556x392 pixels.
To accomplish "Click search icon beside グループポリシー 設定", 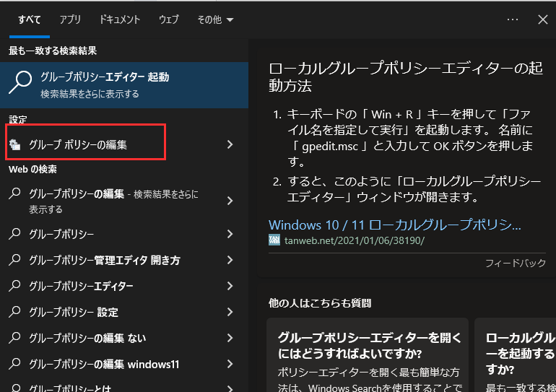I will tap(14, 312).
